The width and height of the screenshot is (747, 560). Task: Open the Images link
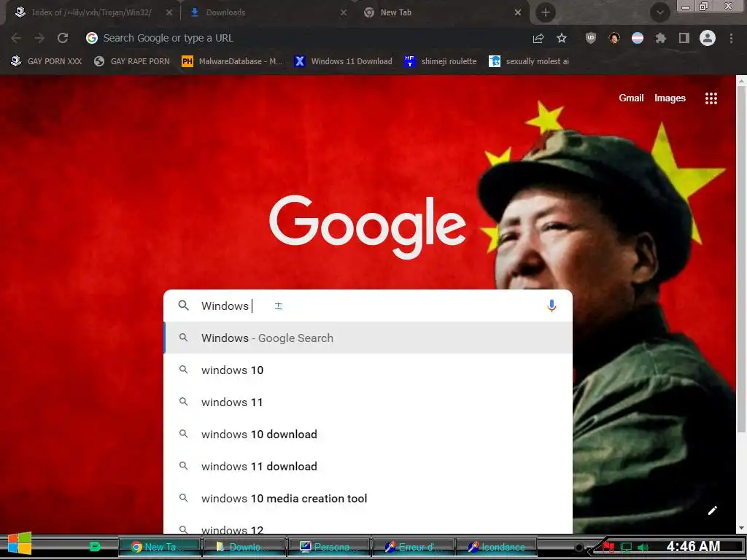(x=670, y=98)
